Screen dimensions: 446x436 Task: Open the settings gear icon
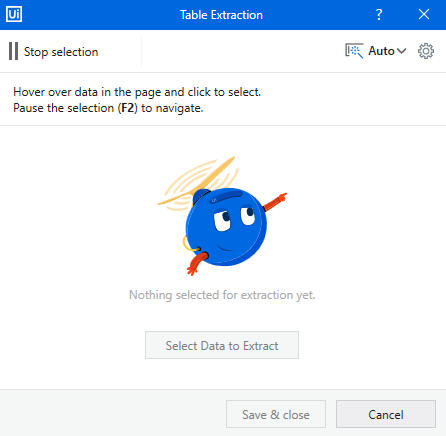426,51
